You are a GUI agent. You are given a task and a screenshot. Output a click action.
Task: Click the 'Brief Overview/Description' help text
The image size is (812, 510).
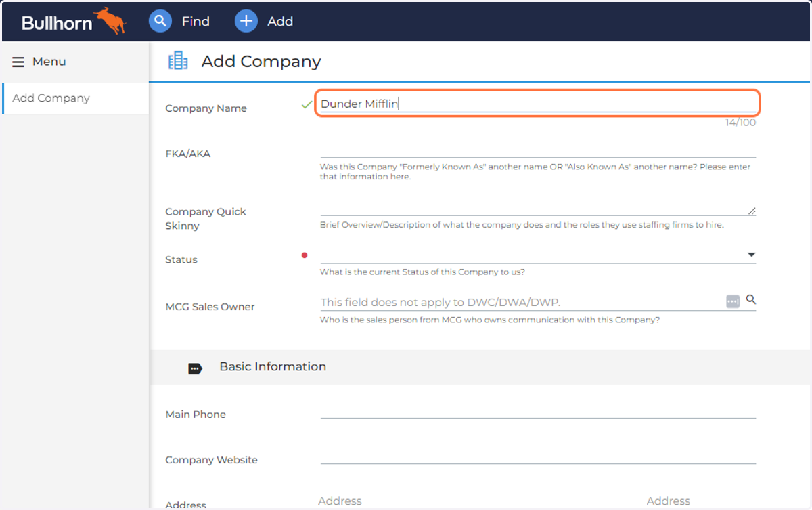tap(522, 225)
